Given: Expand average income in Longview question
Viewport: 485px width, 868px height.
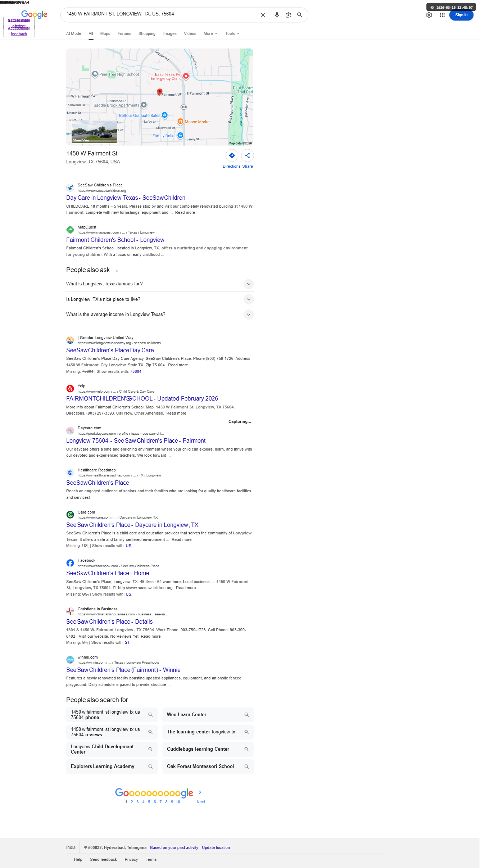Looking at the screenshot, I should point(160,315).
